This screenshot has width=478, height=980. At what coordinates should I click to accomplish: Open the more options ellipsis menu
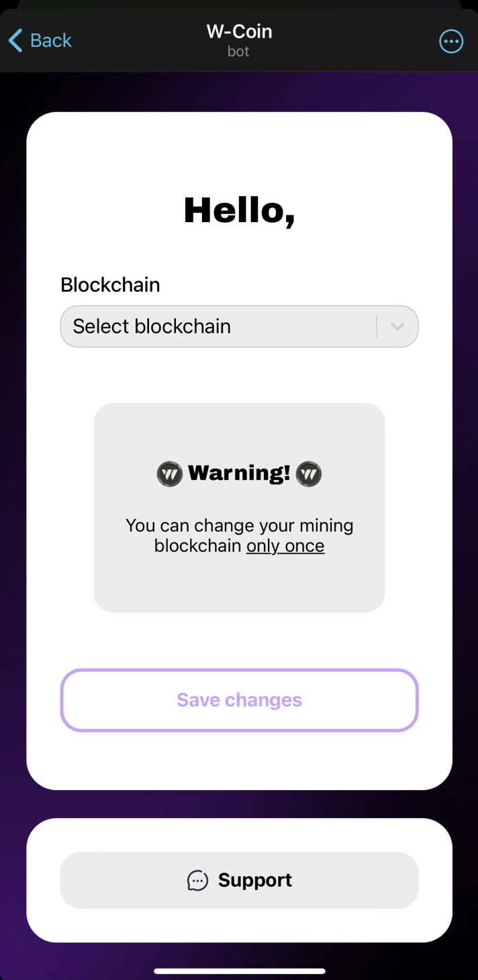tap(450, 42)
